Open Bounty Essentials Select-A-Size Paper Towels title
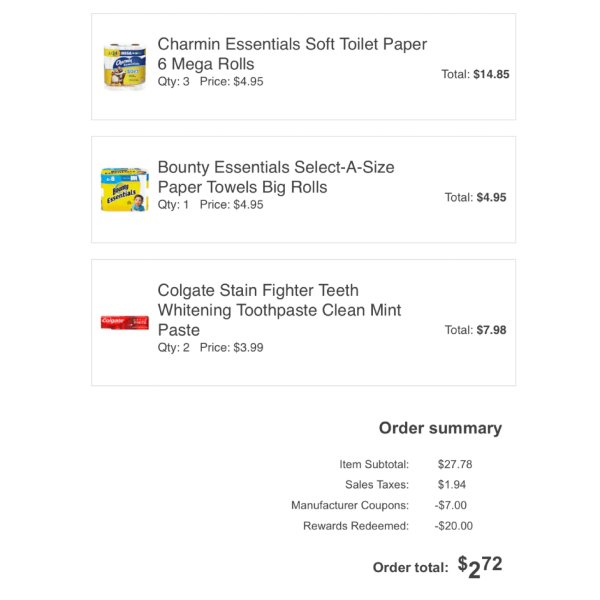Viewport: 600px width, 600px height. [276, 177]
